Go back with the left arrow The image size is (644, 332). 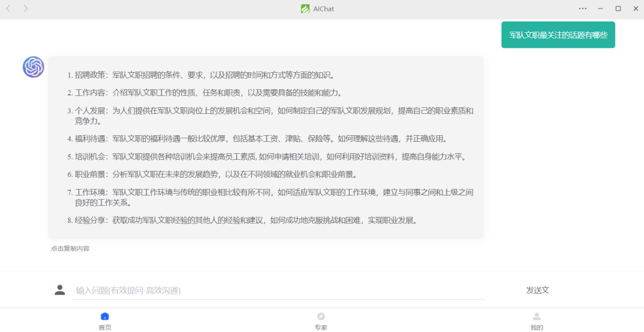[8, 8]
